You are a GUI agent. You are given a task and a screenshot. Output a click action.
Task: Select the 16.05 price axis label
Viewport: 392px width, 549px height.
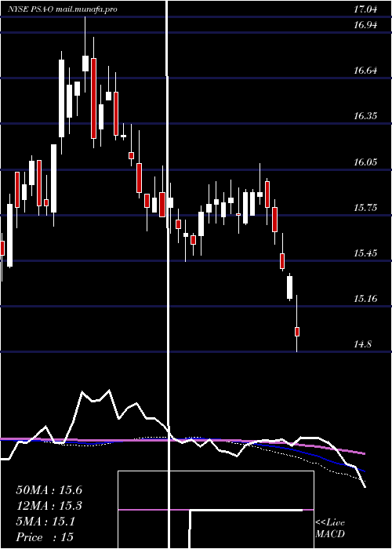tap(365, 162)
